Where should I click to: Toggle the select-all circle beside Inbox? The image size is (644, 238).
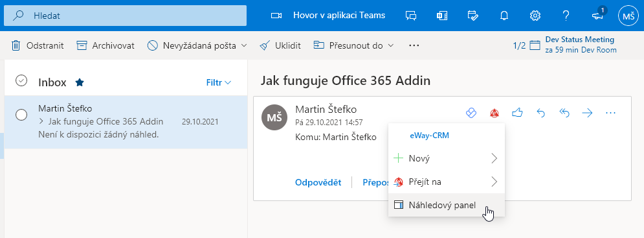click(21, 80)
